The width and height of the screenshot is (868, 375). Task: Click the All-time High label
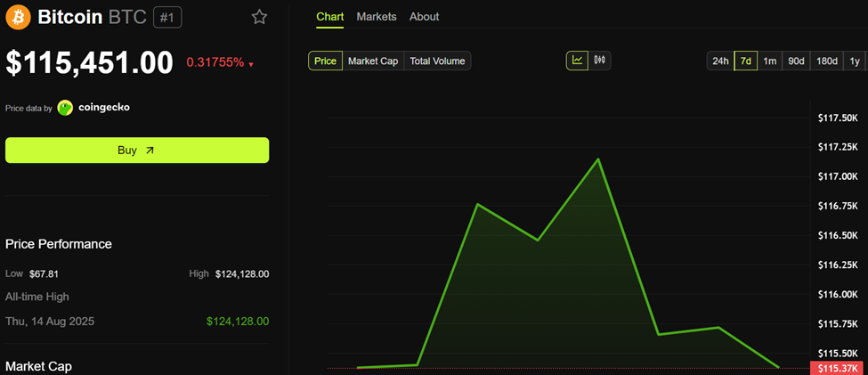37,297
